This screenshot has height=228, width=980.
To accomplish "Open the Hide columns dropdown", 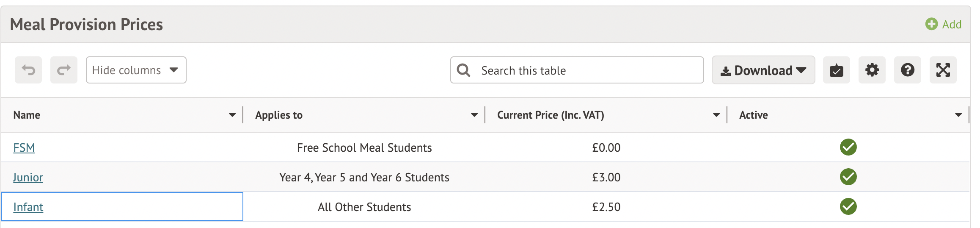I will tap(136, 70).
